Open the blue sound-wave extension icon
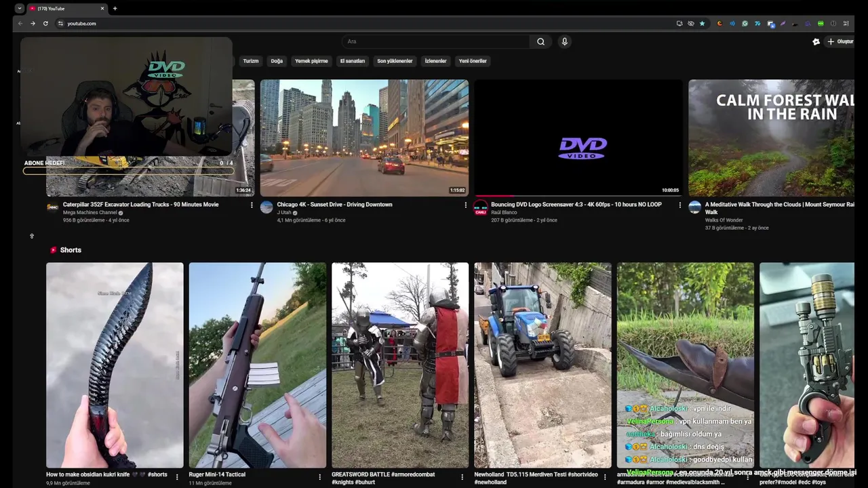This screenshot has height=488, width=868. coord(732,23)
